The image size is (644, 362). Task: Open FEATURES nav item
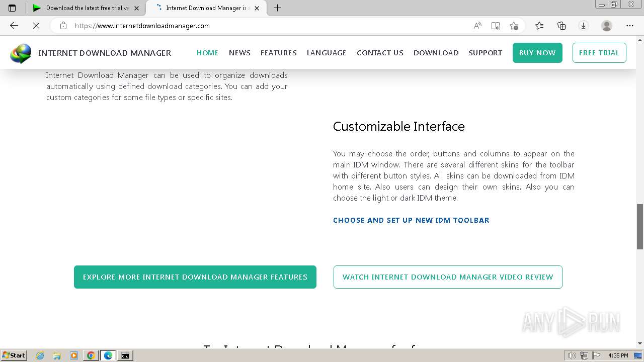click(278, 53)
